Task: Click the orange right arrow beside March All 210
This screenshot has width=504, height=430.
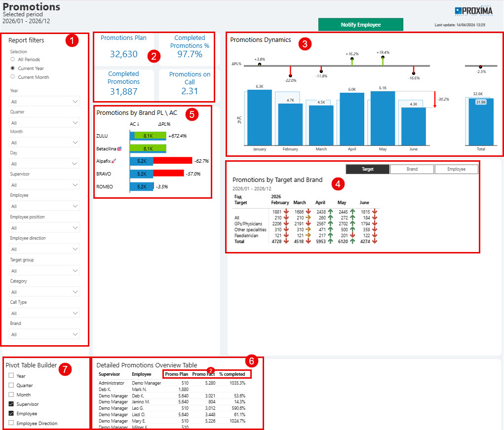Action: point(308,217)
